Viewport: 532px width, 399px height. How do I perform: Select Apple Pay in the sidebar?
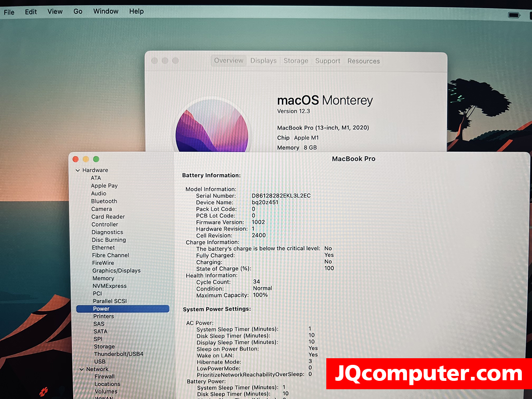coord(104,186)
